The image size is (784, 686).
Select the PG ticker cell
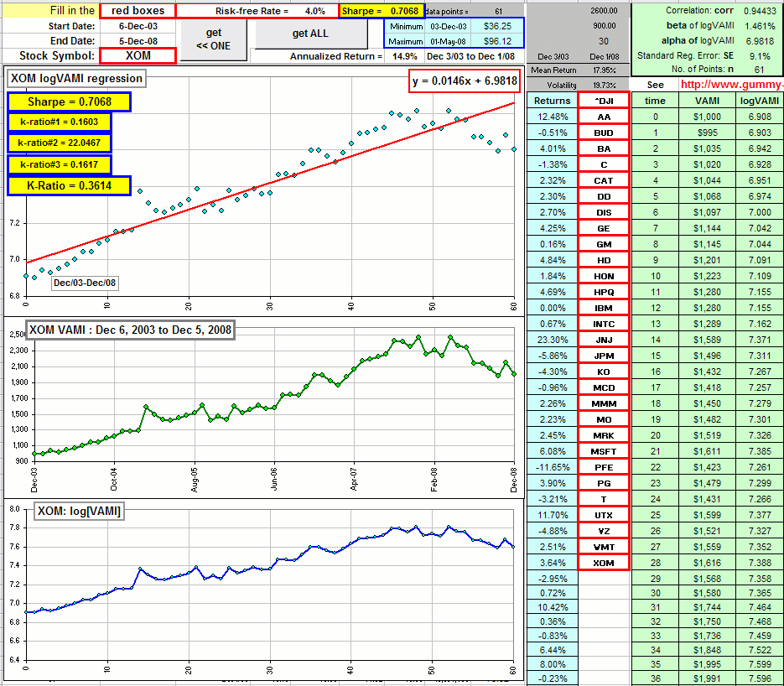(604, 483)
